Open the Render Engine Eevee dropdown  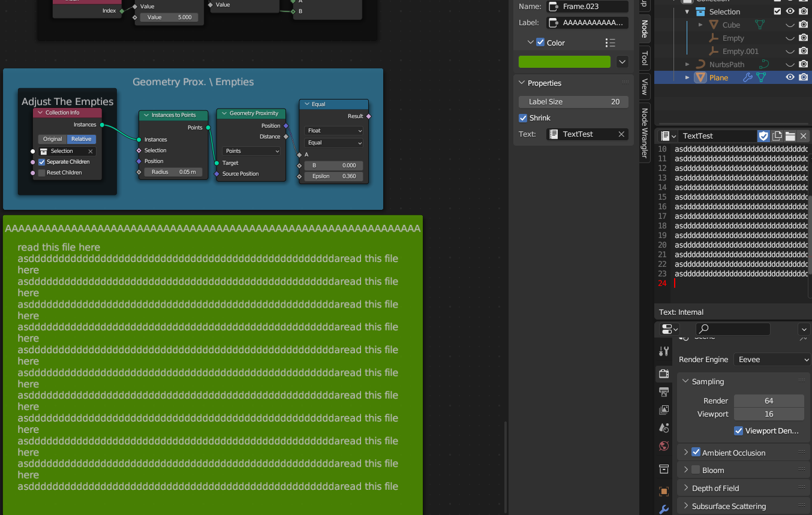click(772, 360)
